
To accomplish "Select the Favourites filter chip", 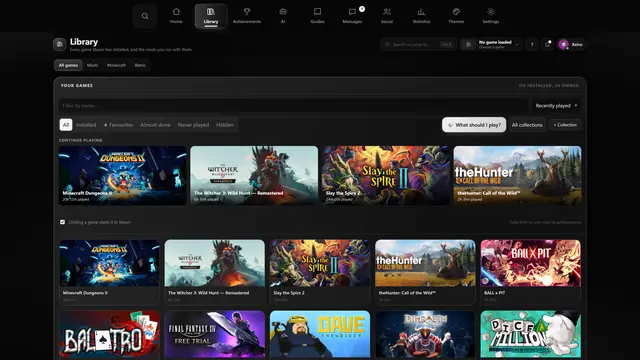I will pyautogui.click(x=118, y=125).
